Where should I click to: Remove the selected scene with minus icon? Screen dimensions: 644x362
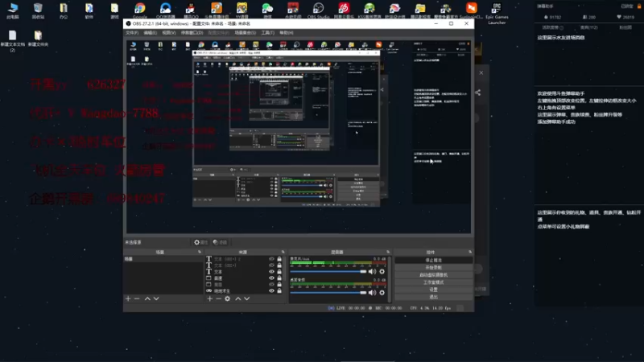(137, 298)
